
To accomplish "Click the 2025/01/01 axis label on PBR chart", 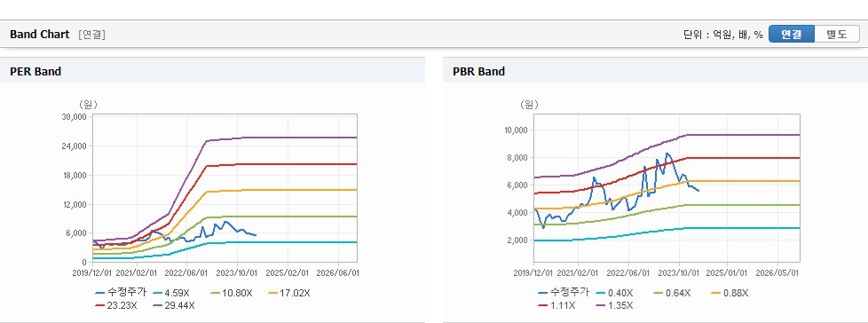I will point(729,272).
